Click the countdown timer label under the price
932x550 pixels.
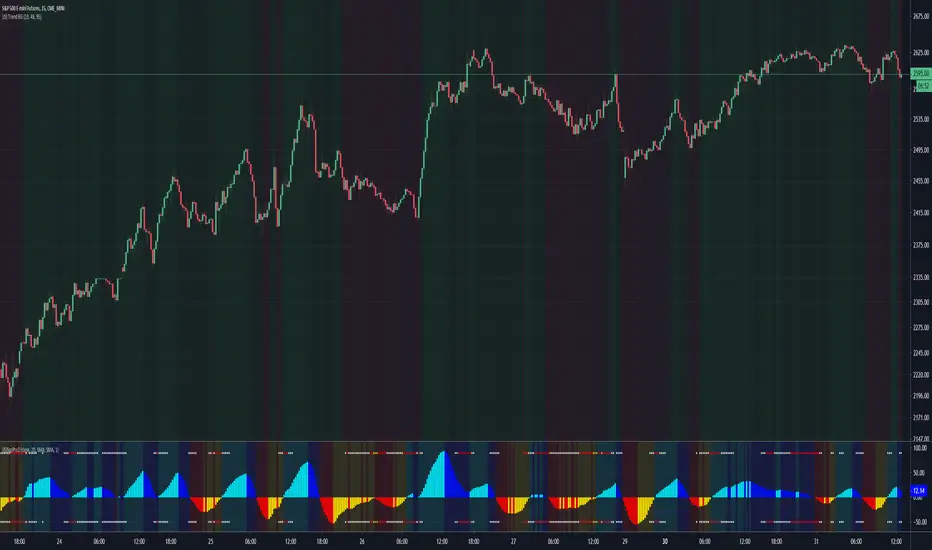[x=922, y=86]
